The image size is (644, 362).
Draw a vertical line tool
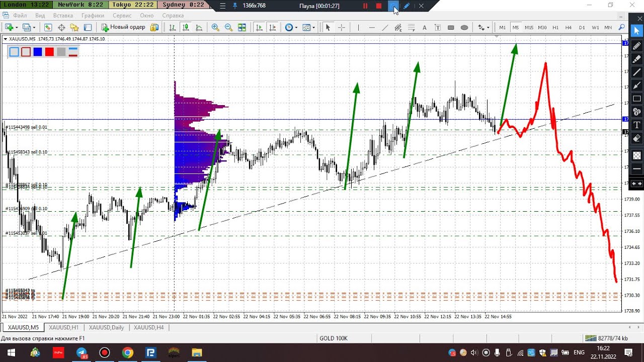[358, 27]
